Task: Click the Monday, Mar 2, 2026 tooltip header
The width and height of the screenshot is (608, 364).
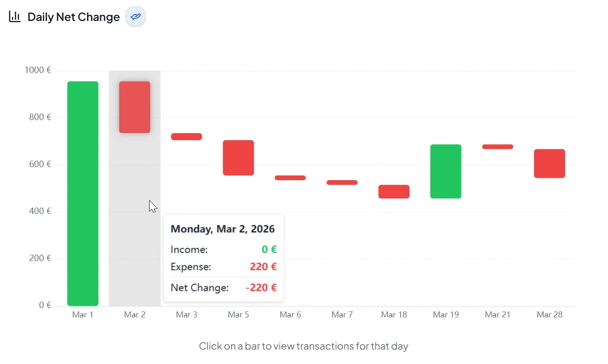Action: [x=223, y=229]
